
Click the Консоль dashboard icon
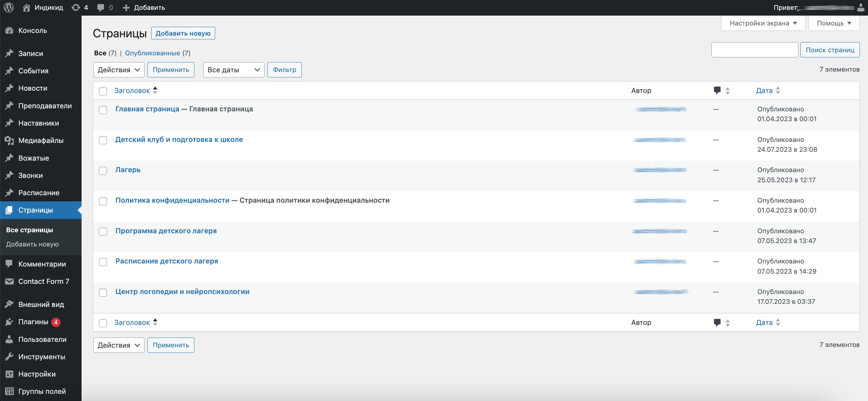tap(9, 31)
